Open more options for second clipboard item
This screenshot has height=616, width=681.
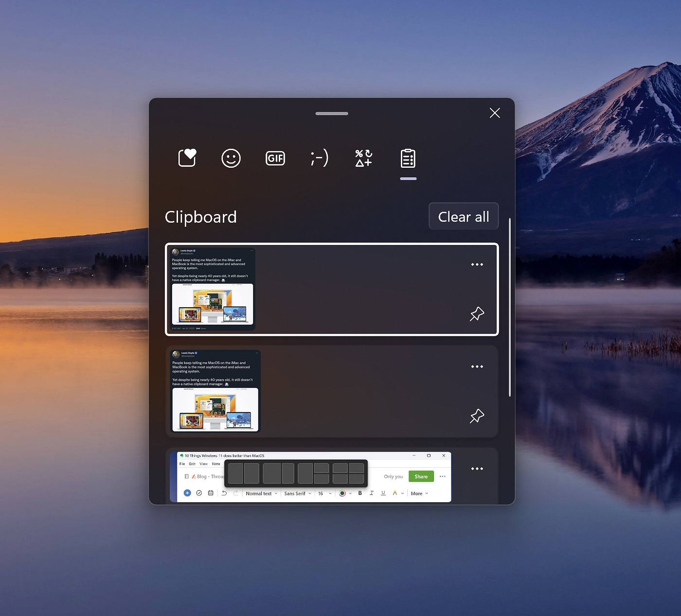(477, 367)
